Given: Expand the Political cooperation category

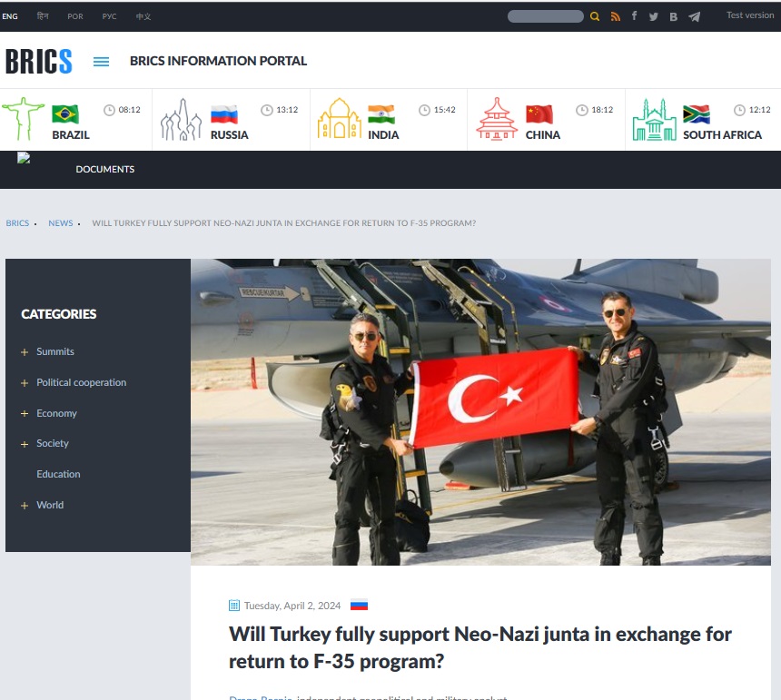Looking at the screenshot, I should pyautogui.click(x=25, y=383).
